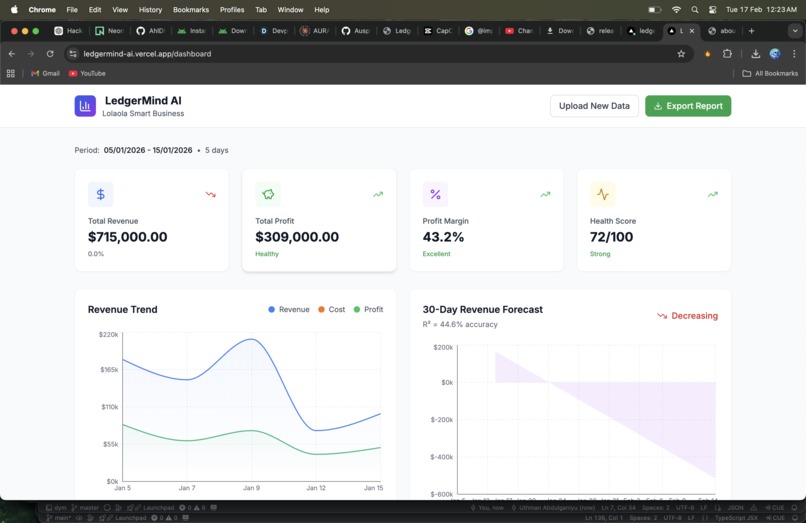Open the History menu

150,10
